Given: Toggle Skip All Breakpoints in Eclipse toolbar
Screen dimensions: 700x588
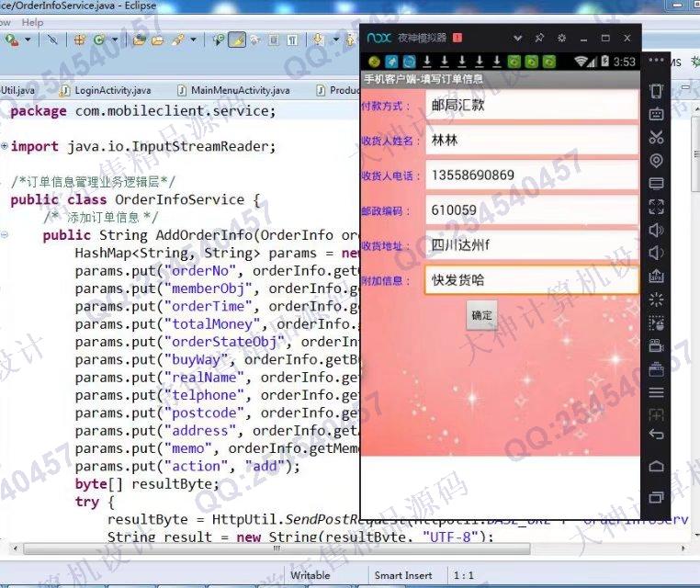Looking at the screenshot, I should 52,40.
